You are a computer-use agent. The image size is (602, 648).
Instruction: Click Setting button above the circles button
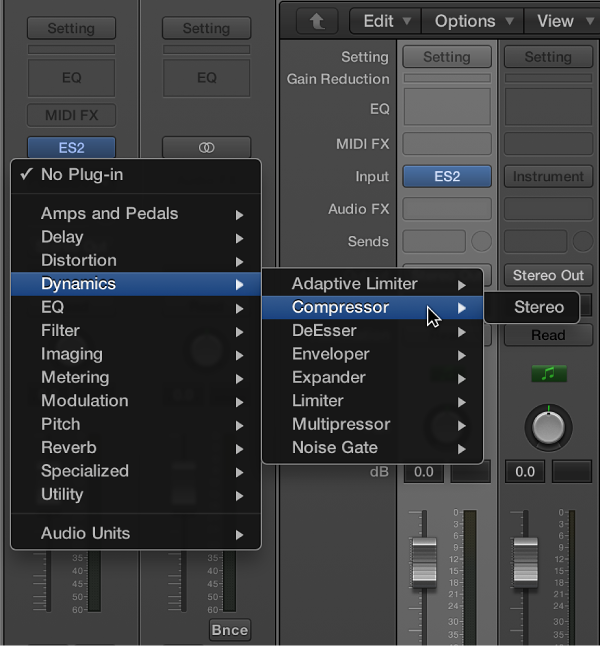(206, 28)
